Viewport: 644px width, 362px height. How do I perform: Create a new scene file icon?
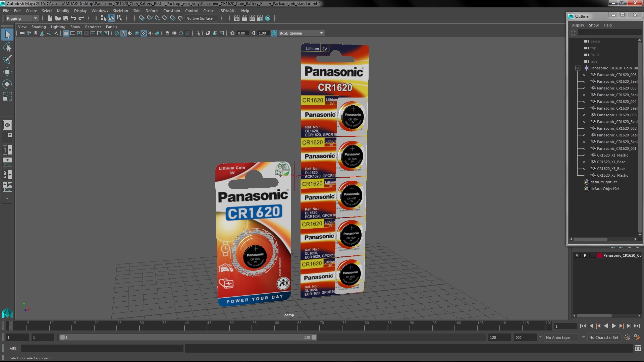[x=50, y=18]
